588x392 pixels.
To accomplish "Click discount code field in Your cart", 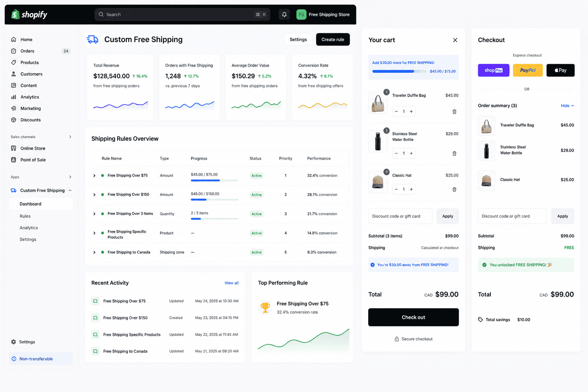I will 400,216.
